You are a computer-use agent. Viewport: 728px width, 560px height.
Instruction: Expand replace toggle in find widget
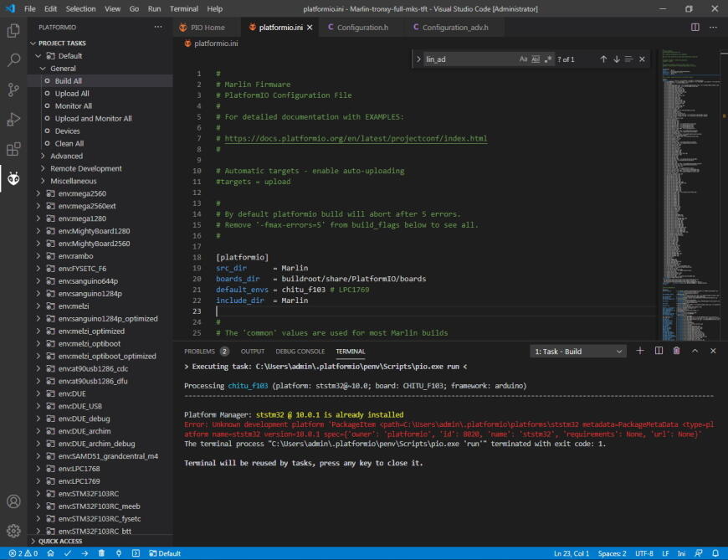point(418,59)
